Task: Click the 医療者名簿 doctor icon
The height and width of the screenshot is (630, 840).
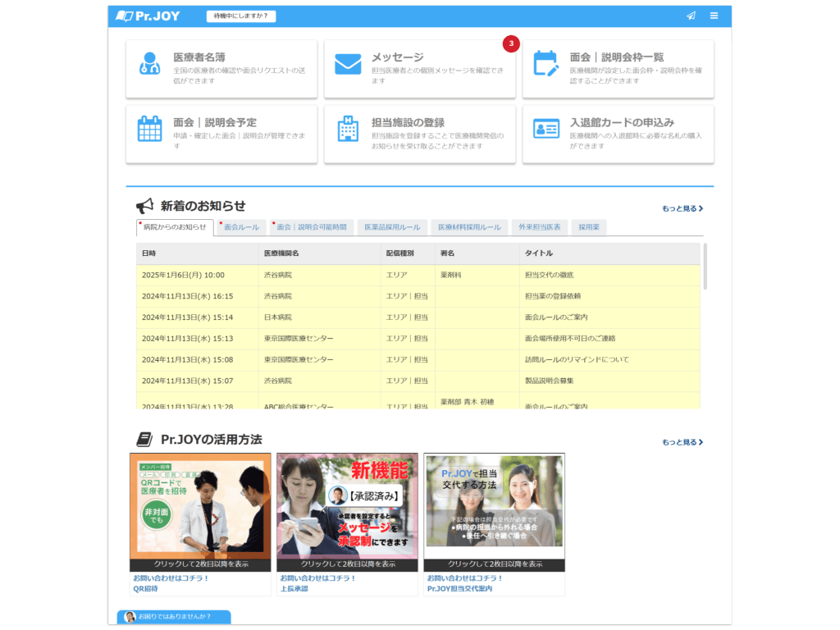Action: click(x=149, y=64)
